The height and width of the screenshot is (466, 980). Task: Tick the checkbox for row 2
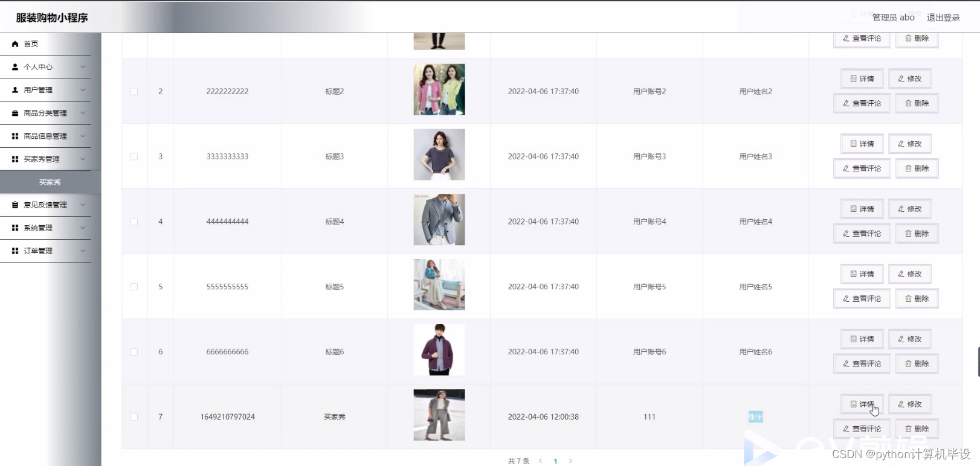point(134,92)
